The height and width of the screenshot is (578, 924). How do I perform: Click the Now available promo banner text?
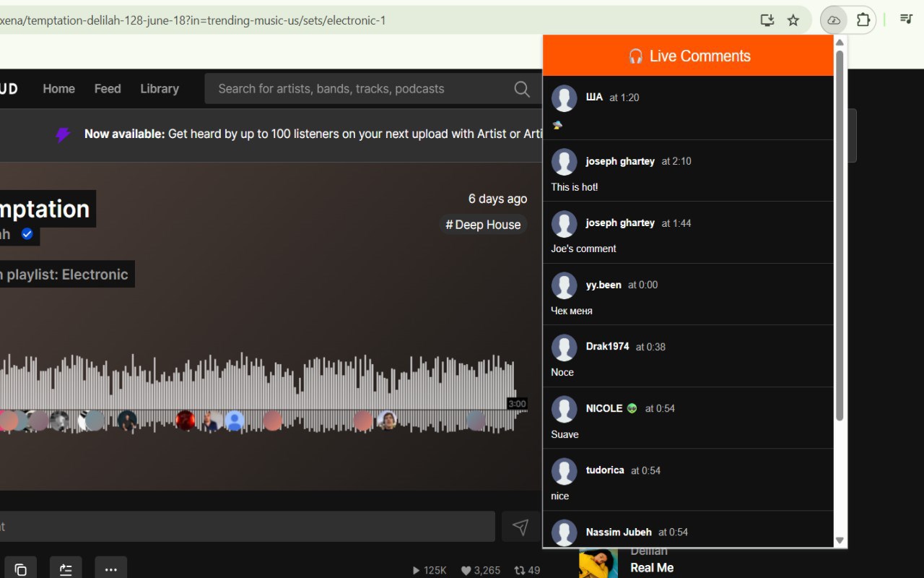313,134
